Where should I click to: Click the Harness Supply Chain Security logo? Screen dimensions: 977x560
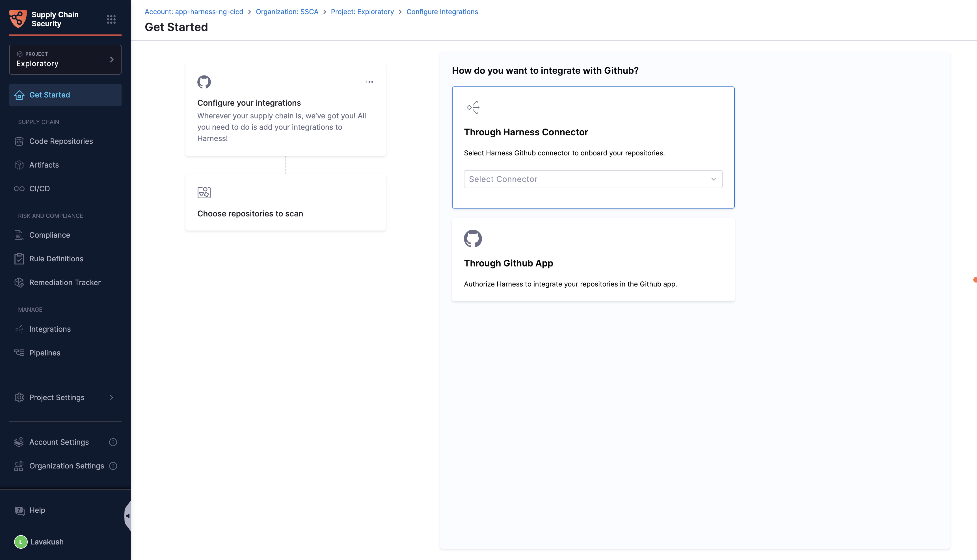[18, 19]
